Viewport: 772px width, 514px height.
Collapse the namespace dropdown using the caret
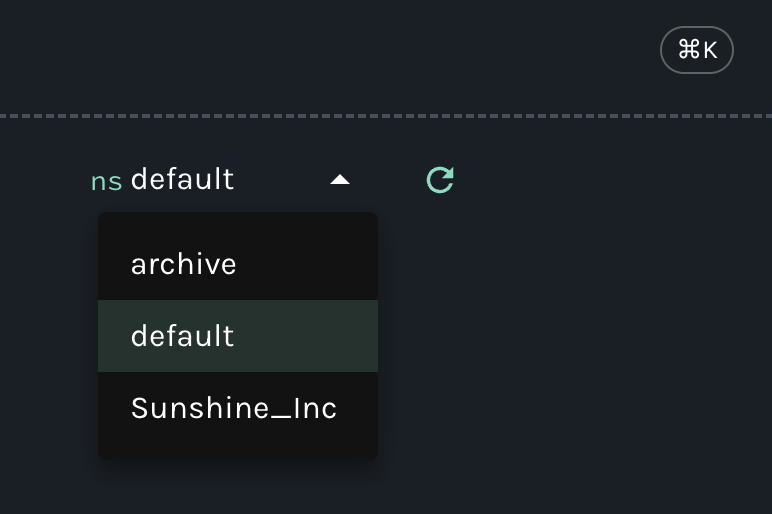coord(340,180)
